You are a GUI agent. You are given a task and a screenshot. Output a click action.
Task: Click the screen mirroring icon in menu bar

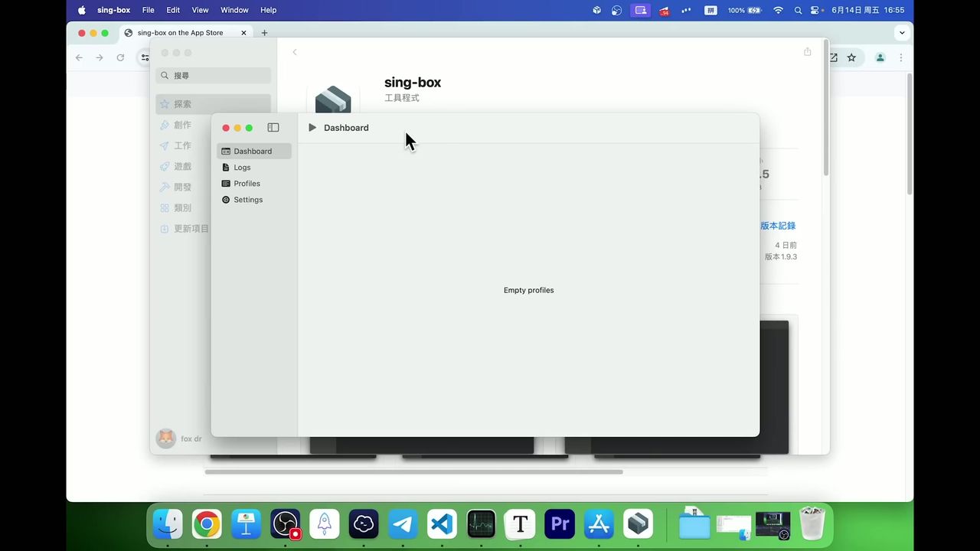641,10
